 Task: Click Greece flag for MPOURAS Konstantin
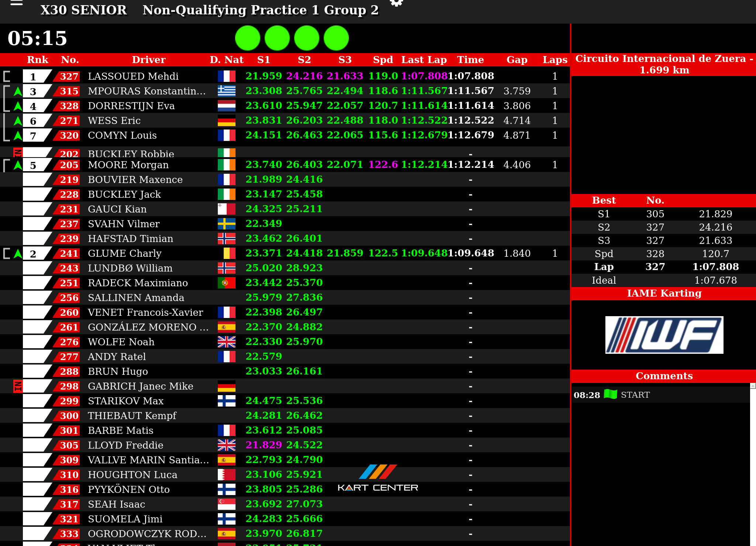coord(227,91)
